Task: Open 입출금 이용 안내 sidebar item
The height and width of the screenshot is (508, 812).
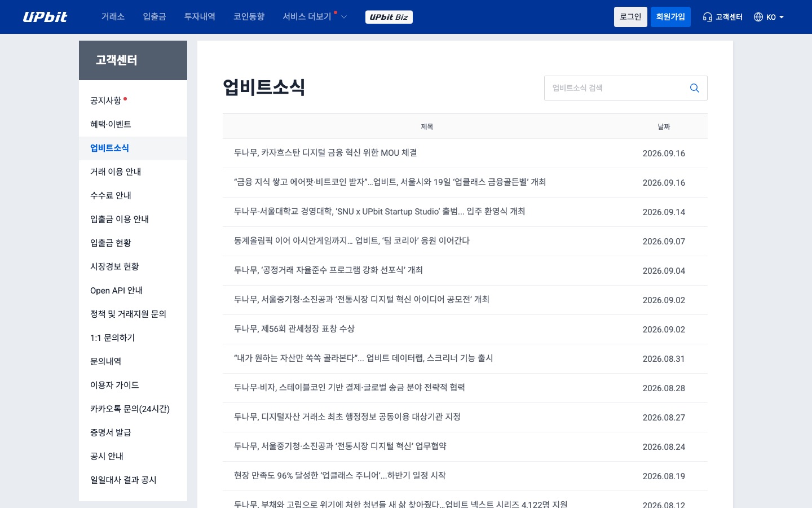Action: tap(133, 219)
